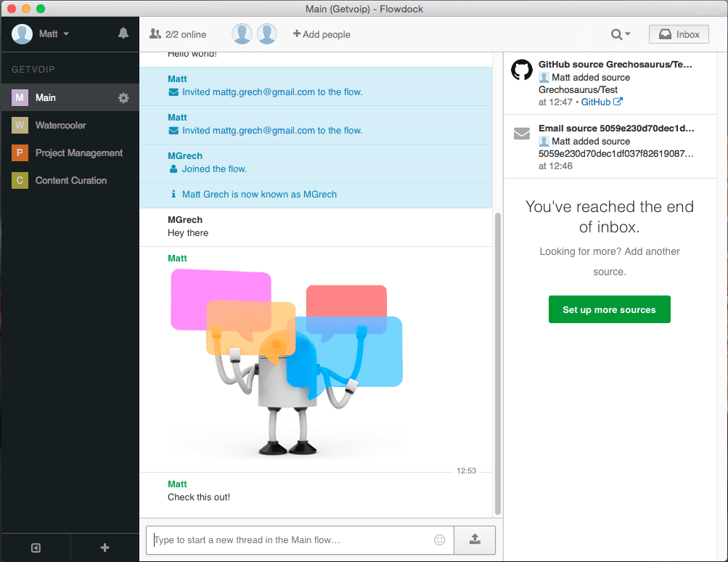The width and height of the screenshot is (728, 562).
Task: Open Main flow settings gear
Action: pyautogui.click(x=123, y=98)
